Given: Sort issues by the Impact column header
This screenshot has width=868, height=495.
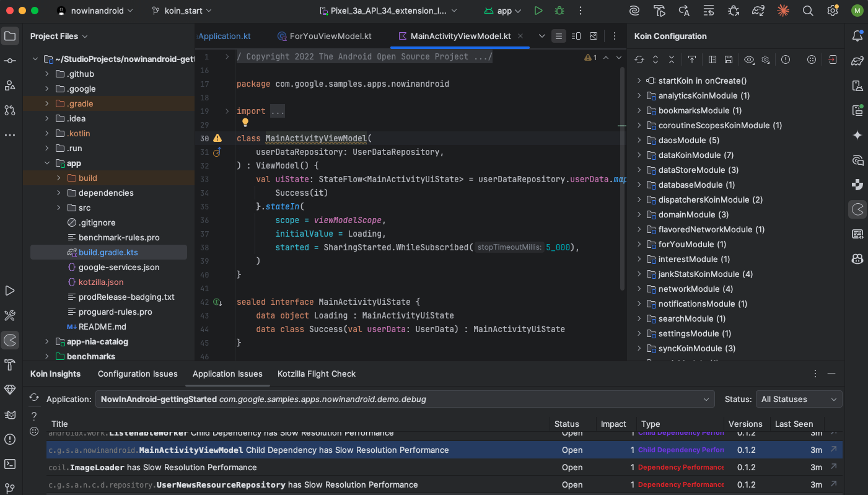Looking at the screenshot, I should (613, 424).
